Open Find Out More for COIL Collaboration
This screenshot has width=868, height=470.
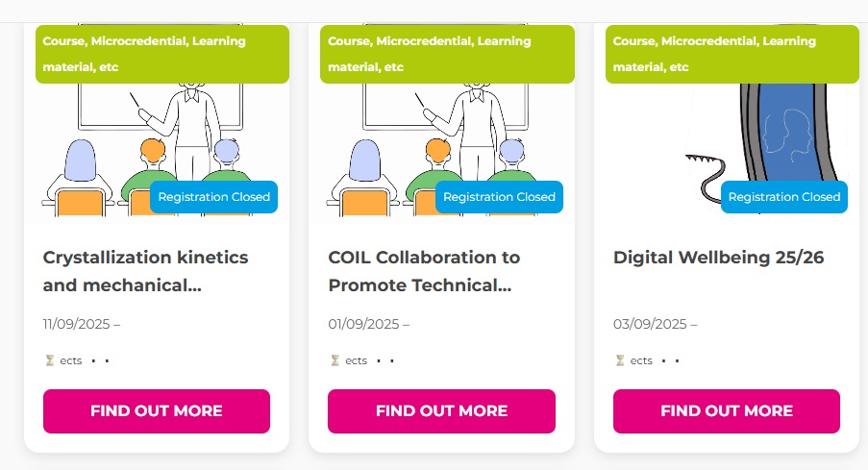441,411
